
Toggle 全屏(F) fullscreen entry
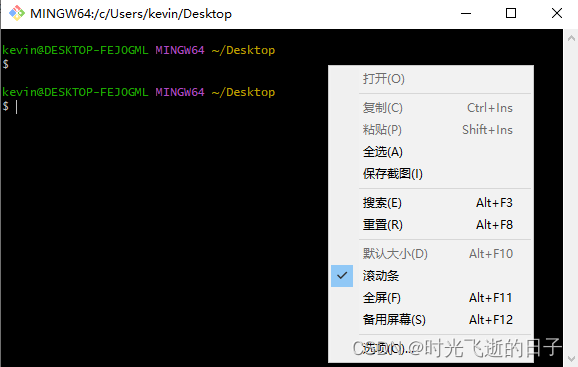point(431,297)
